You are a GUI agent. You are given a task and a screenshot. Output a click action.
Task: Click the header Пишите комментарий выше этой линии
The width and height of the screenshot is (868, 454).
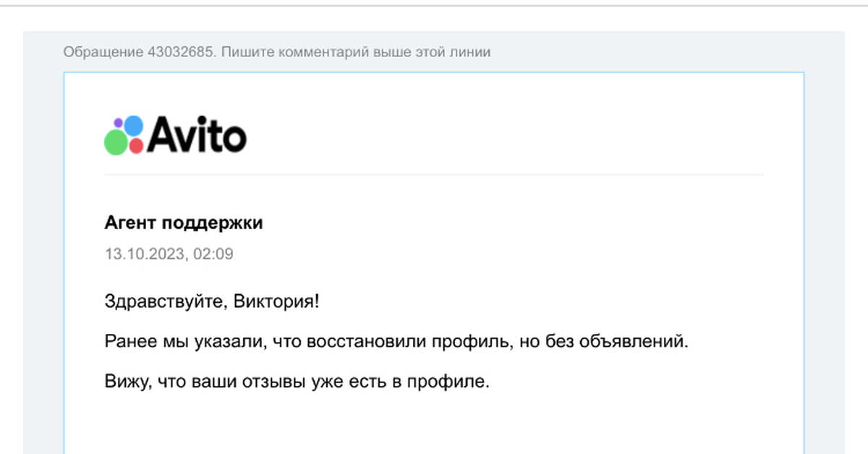357,52
